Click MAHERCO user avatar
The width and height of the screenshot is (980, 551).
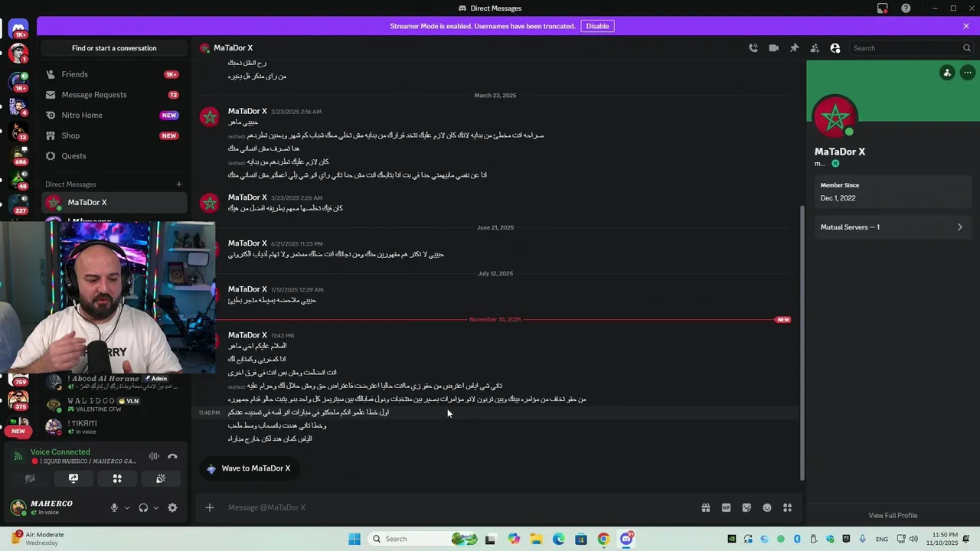pyautogui.click(x=18, y=507)
